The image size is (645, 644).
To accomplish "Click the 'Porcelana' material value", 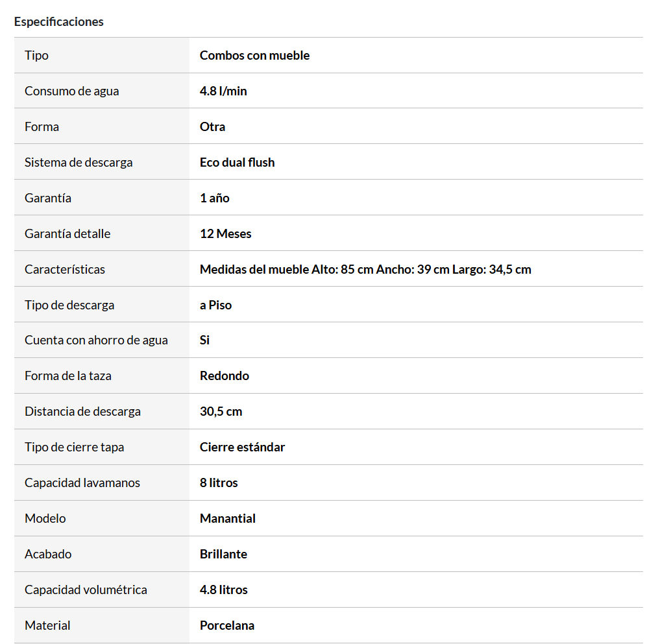I will (226, 625).
